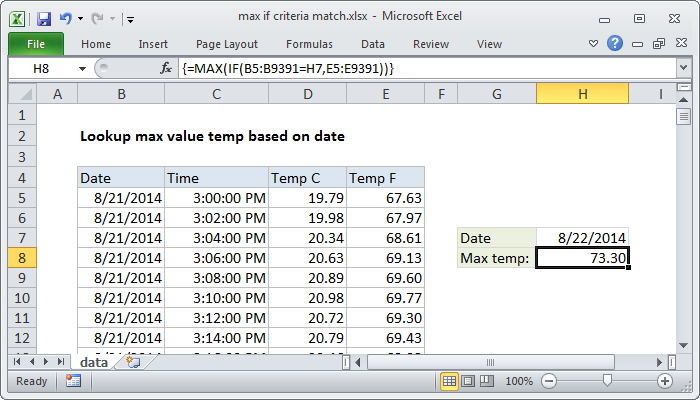
Task: Undo the last action
Action: pyautogui.click(x=66, y=18)
